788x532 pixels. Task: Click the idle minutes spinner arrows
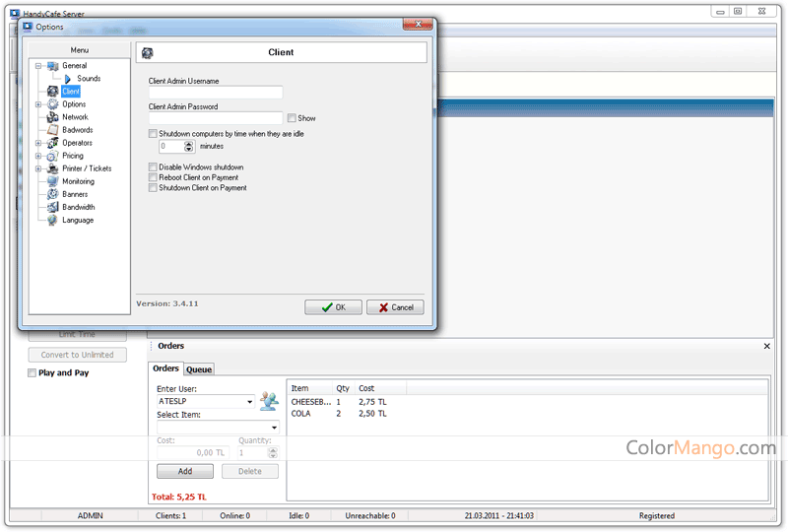(189, 146)
